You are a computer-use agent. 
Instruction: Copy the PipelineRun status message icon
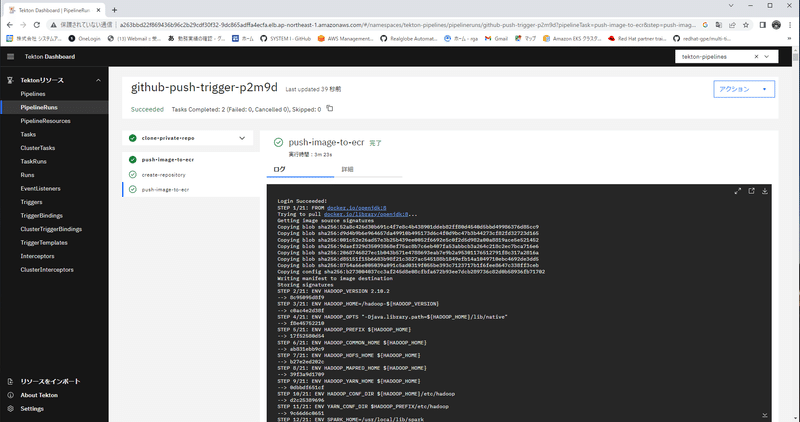point(330,109)
